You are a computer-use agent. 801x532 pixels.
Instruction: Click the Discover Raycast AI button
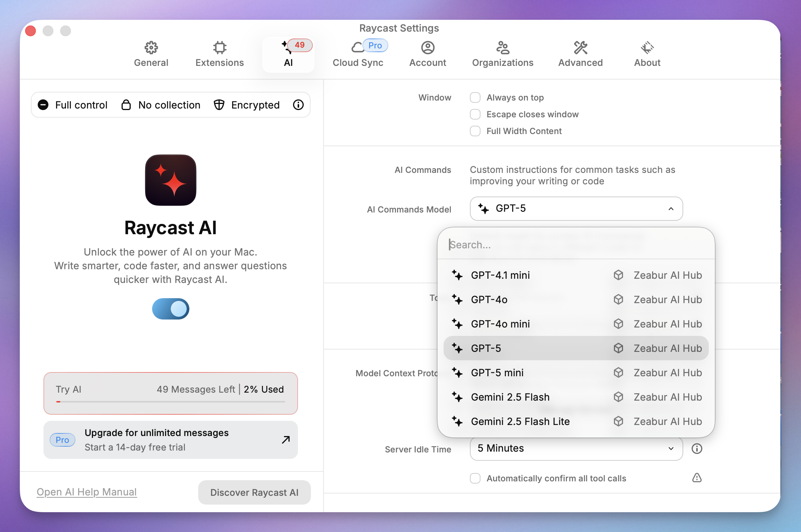[x=254, y=492]
